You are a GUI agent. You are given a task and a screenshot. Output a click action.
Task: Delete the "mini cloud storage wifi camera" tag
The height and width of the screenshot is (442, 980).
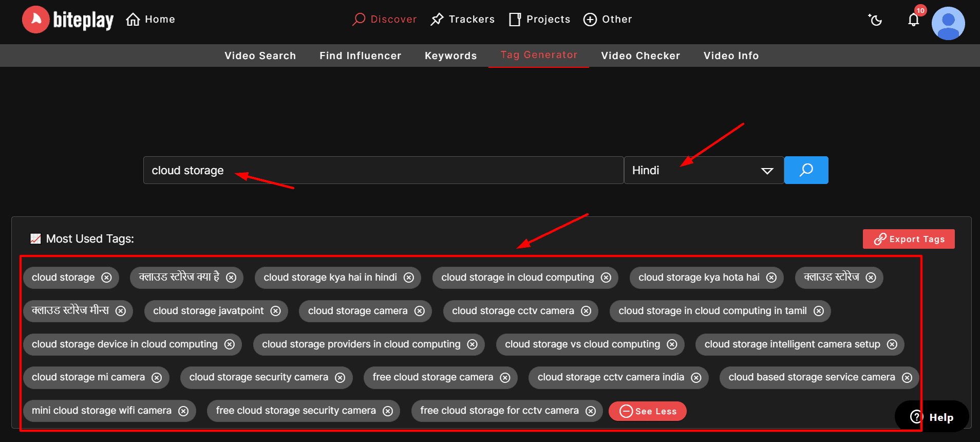(x=183, y=411)
